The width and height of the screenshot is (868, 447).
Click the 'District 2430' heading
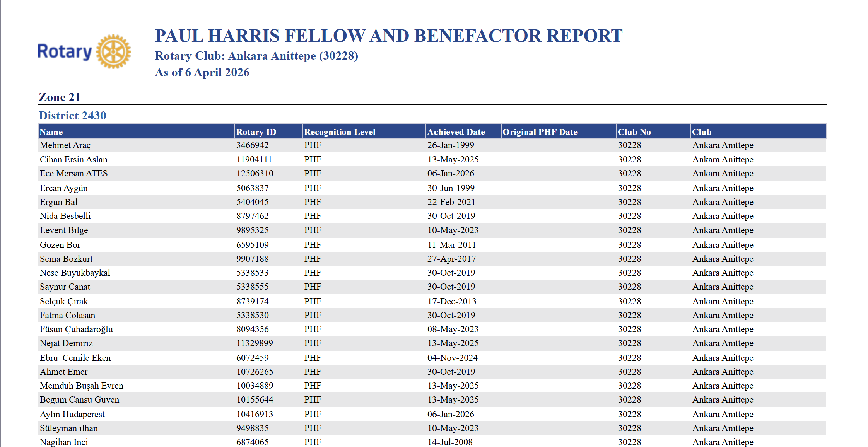73,116
